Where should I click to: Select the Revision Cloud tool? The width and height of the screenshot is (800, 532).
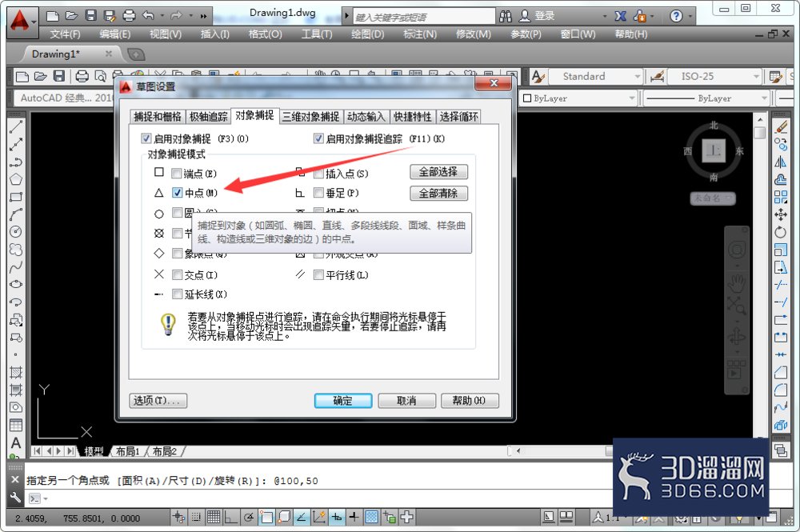click(x=16, y=249)
